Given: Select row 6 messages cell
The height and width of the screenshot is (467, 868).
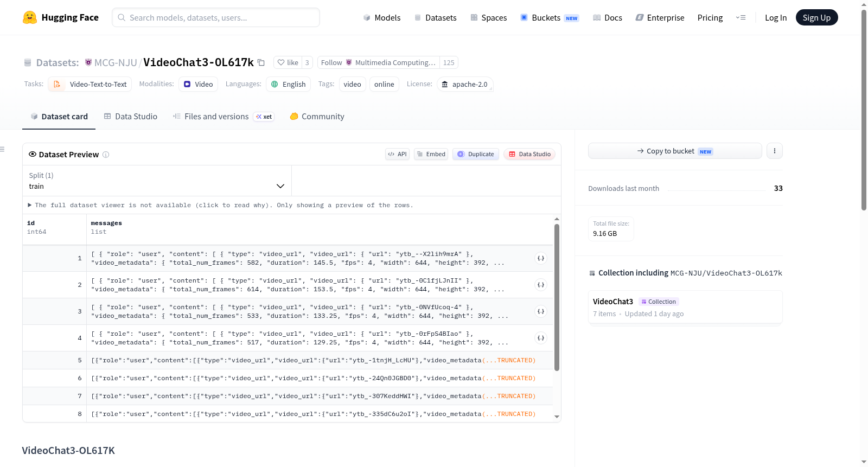Looking at the screenshot, I should click(x=320, y=378).
